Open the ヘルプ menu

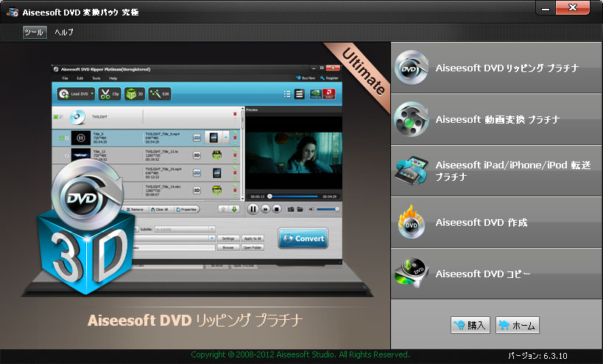pyautogui.click(x=64, y=32)
